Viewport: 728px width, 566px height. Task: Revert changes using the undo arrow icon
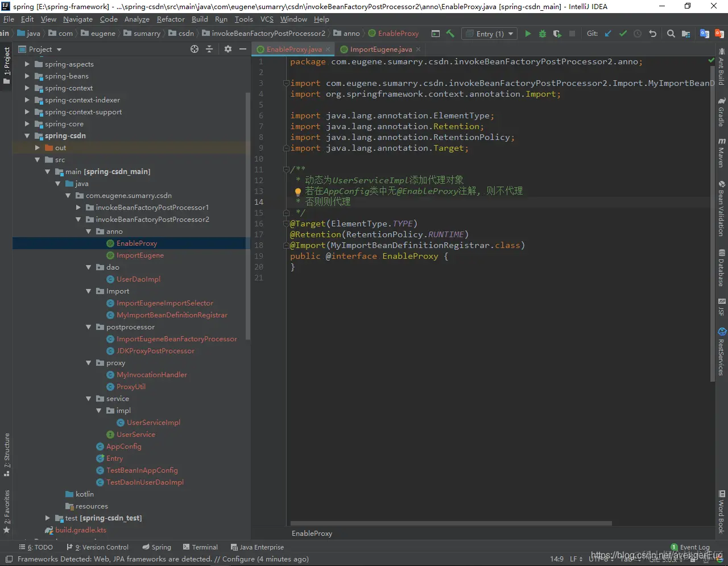click(653, 34)
